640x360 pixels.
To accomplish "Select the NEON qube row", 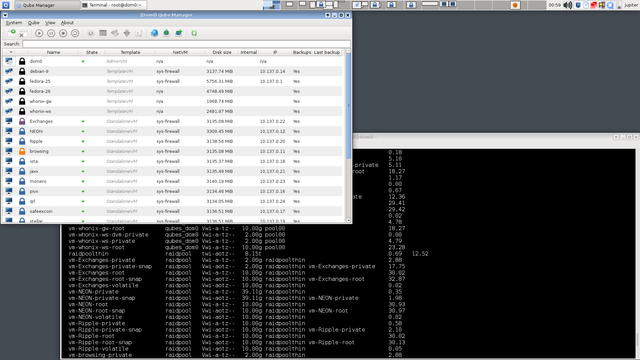I will click(x=173, y=131).
